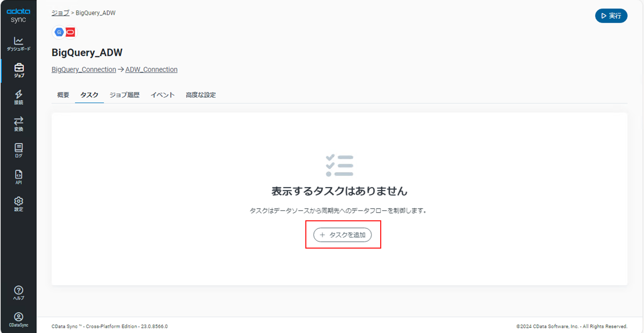
Task: Open the Connections (接続) sidebar icon
Action: (18, 97)
